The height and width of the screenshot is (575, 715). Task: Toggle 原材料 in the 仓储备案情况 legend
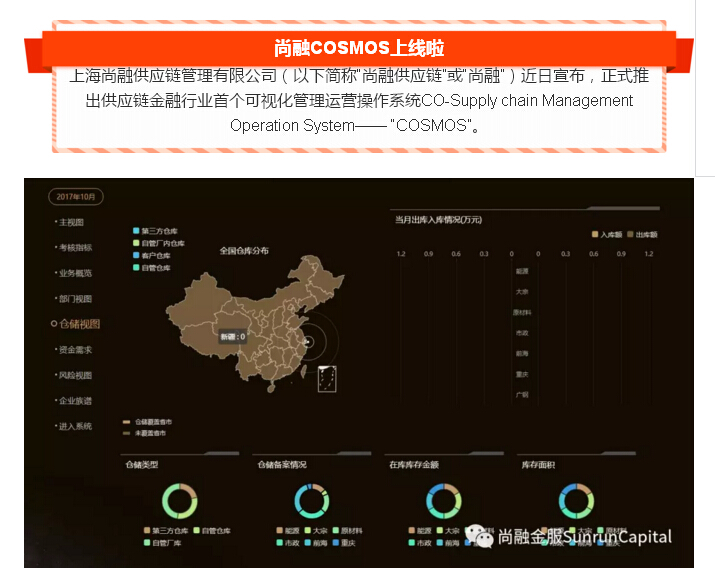click(x=347, y=531)
